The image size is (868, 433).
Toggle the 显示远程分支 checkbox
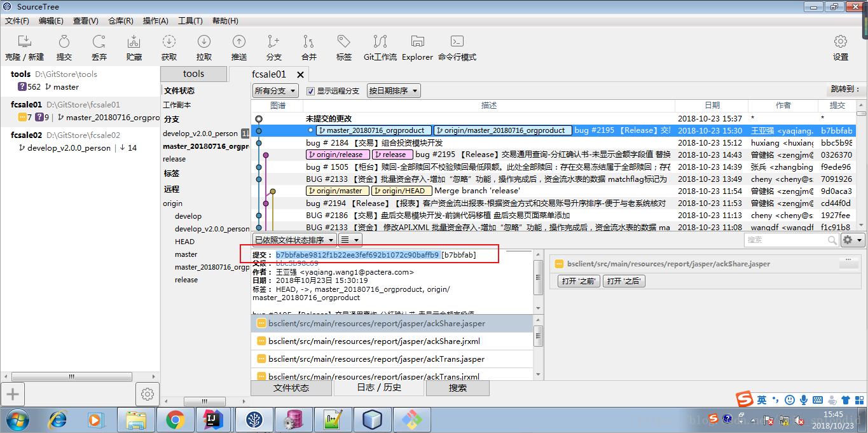click(311, 91)
